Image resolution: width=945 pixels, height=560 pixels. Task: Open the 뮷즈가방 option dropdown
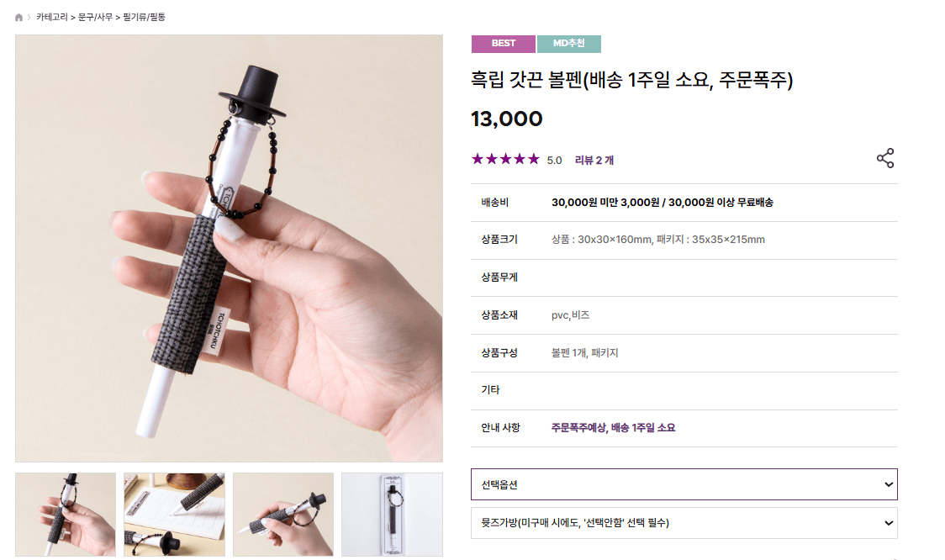click(x=684, y=523)
